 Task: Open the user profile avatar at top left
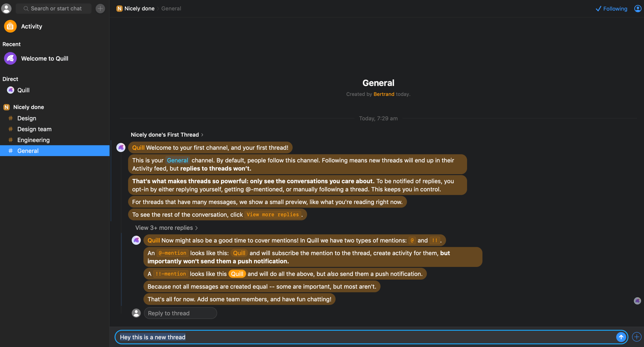(x=6, y=8)
